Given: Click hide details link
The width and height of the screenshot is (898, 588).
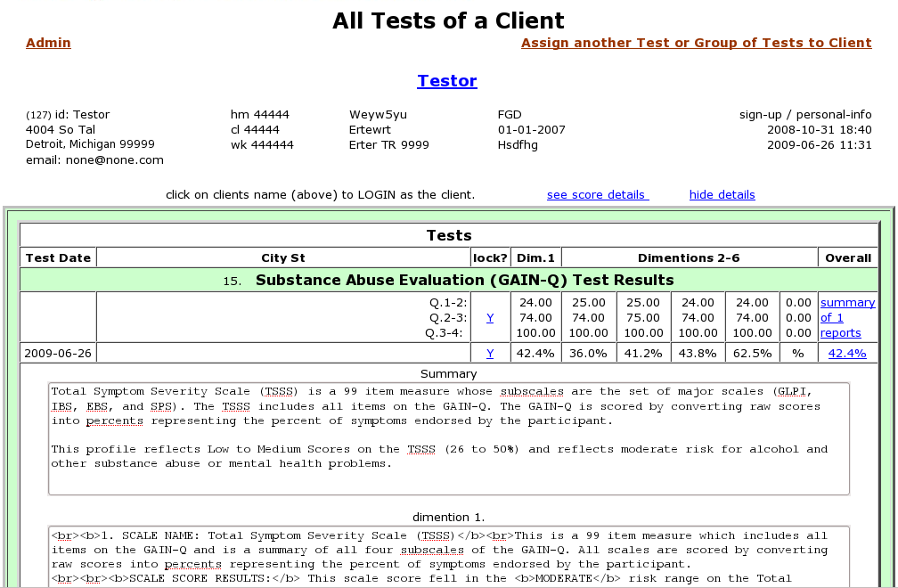Looking at the screenshot, I should click(x=722, y=195).
